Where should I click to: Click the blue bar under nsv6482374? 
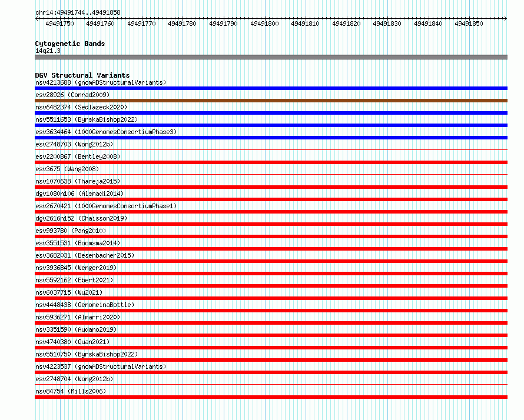[x=271, y=113]
